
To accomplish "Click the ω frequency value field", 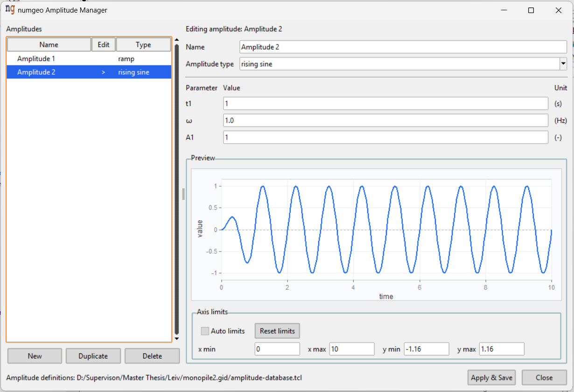I will [385, 120].
